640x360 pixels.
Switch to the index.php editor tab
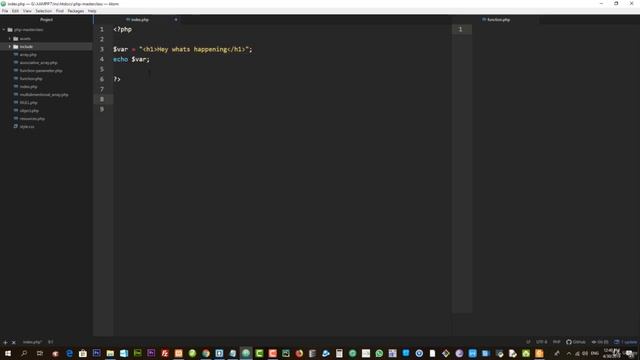[137, 20]
